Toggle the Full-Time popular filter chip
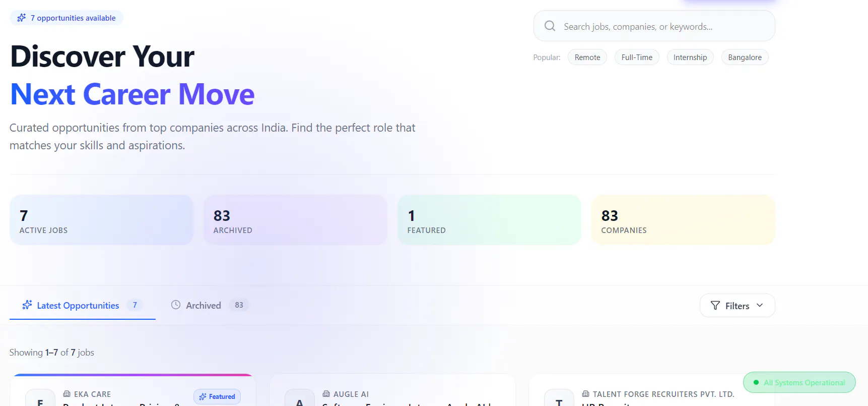This screenshot has height=406, width=868. click(637, 57)
